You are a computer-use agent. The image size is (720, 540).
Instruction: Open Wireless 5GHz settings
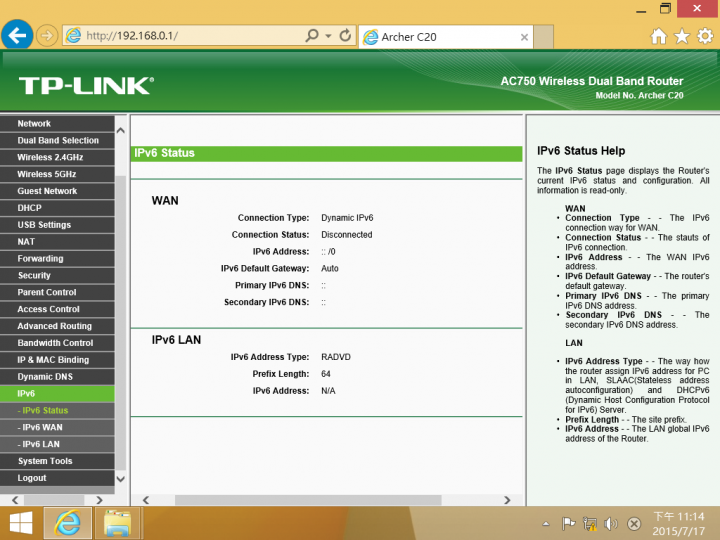point(57,174)
